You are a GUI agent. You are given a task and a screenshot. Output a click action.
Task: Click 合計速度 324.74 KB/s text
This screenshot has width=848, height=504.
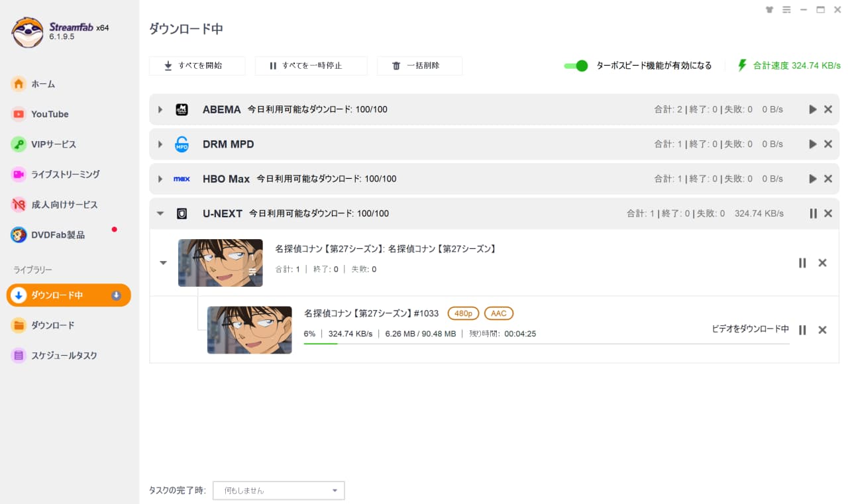click(797, 66)
